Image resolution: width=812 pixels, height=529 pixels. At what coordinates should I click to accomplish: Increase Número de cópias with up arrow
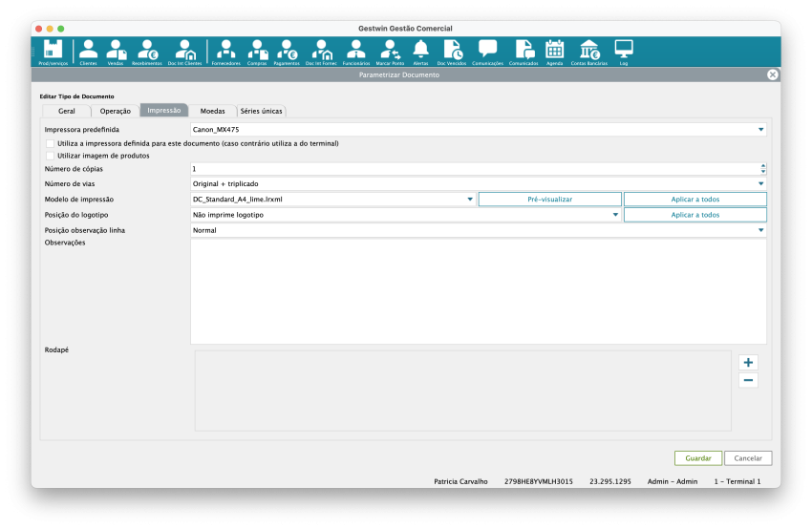[x=762, y=165]
